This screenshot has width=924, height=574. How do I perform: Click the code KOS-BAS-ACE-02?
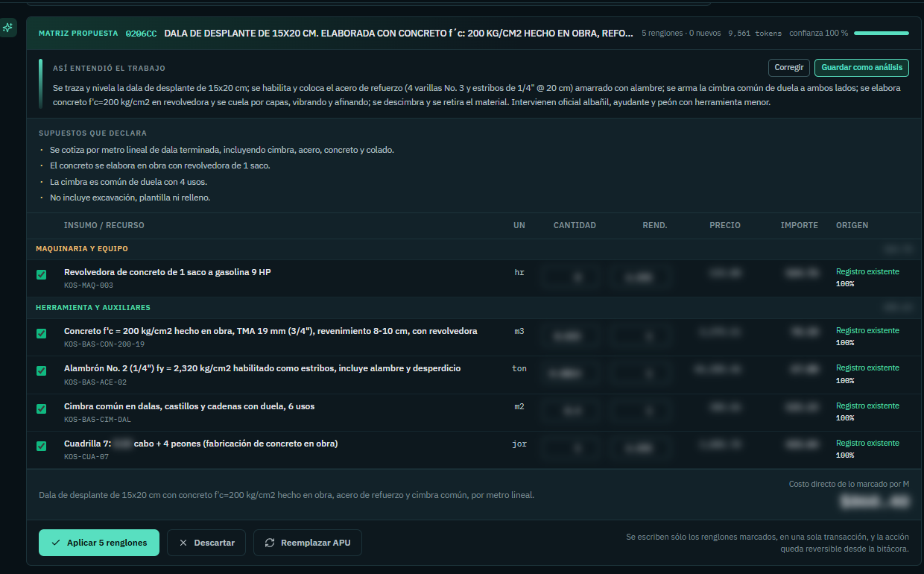click(x=95, y=382)
